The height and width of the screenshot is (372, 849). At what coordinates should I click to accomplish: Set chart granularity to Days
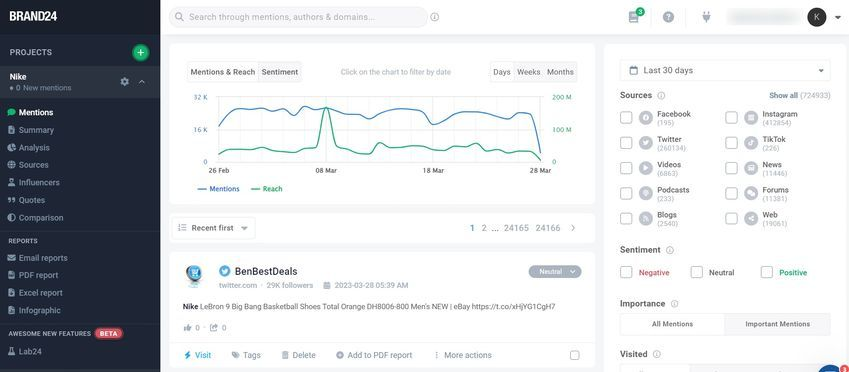(502, 72)
